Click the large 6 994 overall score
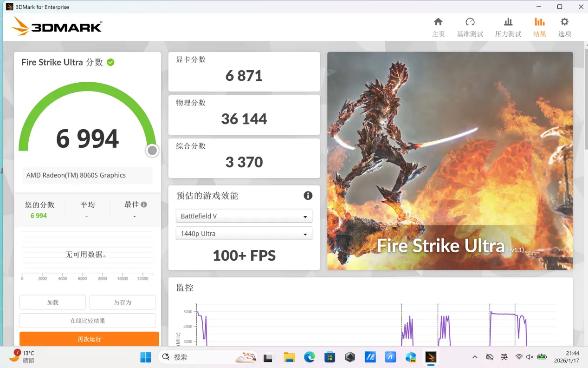The width and height of the screenshot is (588, 368). (87, 138)
